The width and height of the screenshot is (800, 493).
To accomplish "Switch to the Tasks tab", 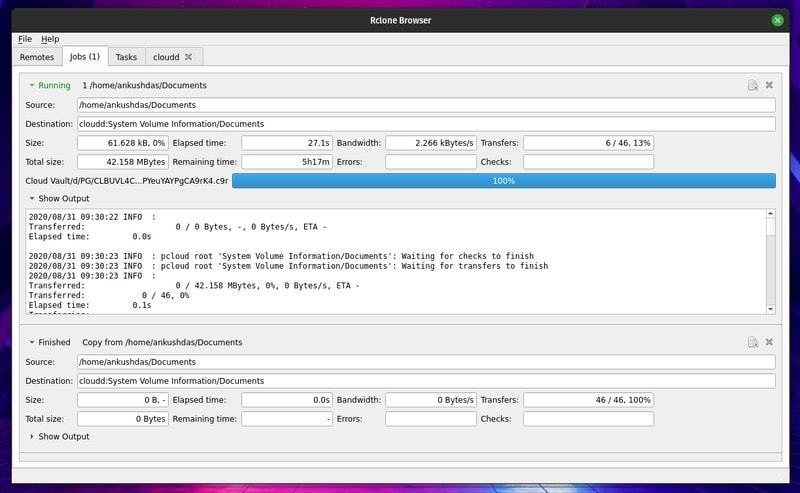I will click(126, 57).
